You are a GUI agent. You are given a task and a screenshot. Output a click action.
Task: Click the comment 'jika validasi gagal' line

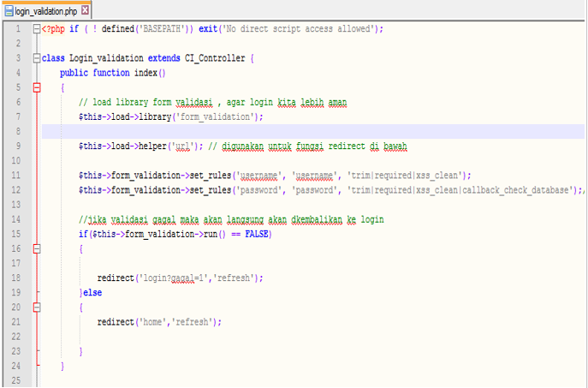(231, 219)
